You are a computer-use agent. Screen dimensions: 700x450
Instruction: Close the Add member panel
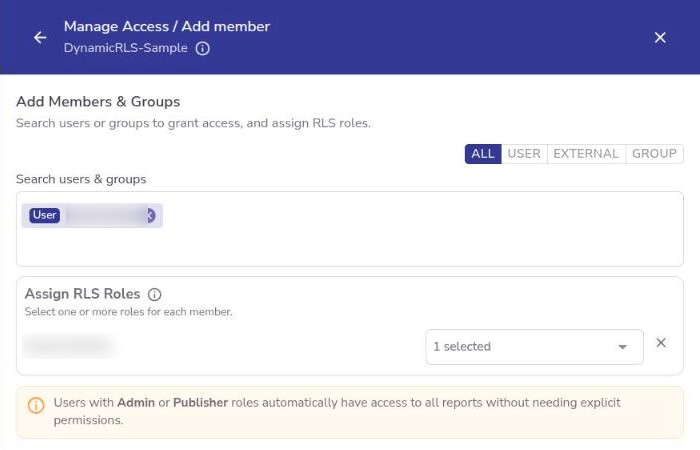click(660, 38)
